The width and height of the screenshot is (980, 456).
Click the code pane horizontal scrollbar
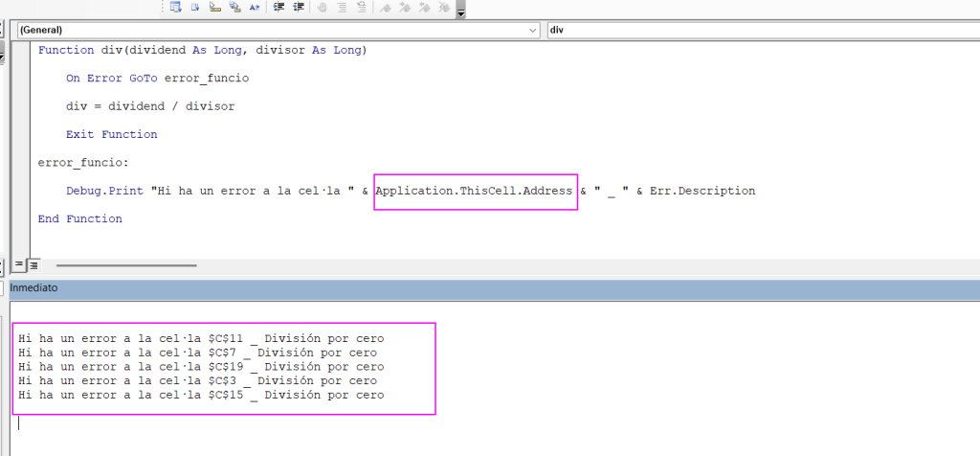(x=126, y=265)
